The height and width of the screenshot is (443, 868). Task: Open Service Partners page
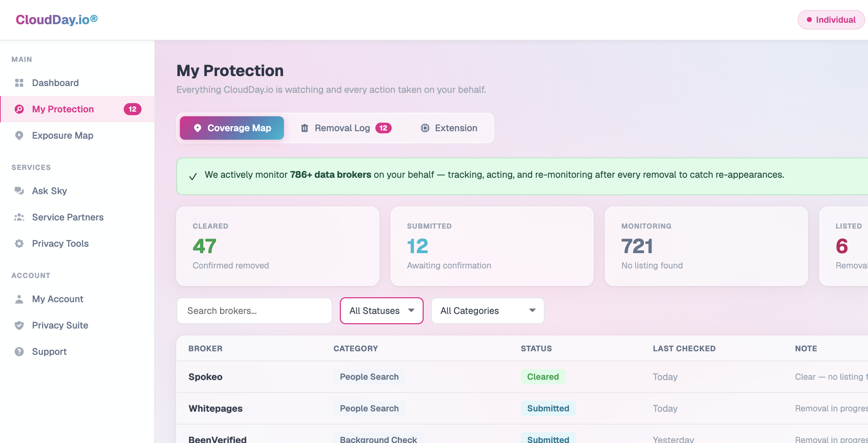(77, 217)
